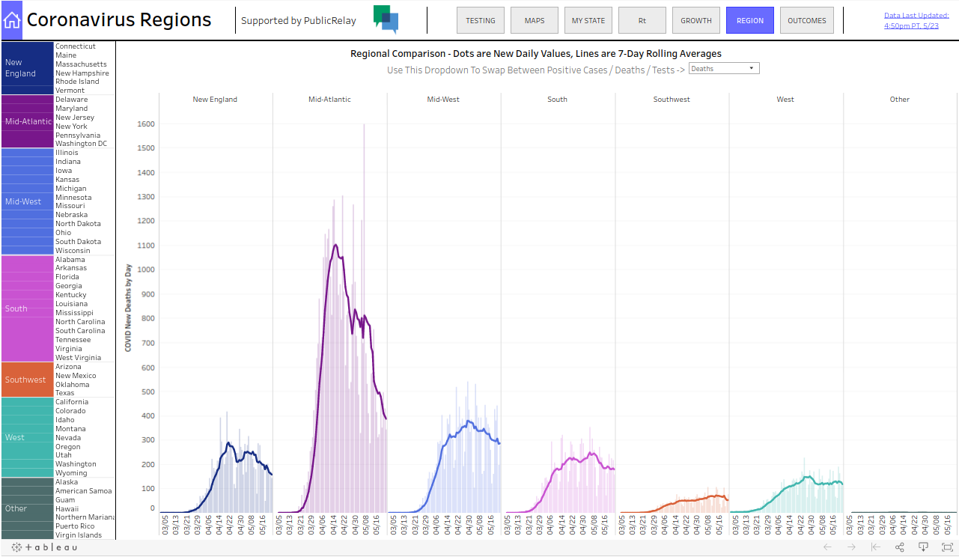Enter full screen using the expand icon
Viewport: 959px width, 560px height.
click(x=946, y=547)
